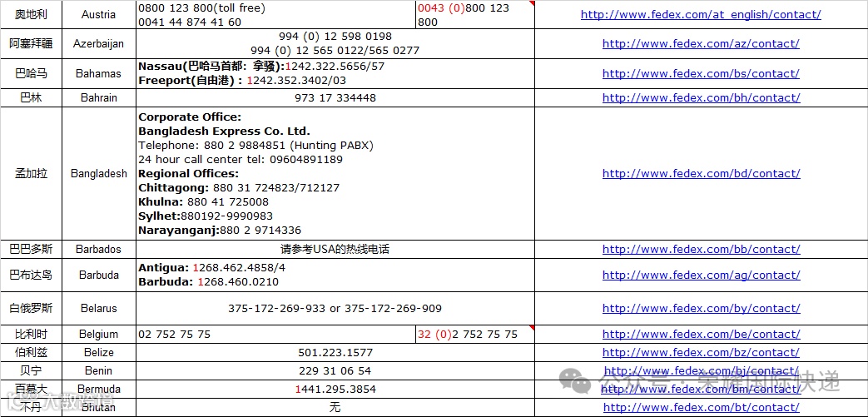868x417 pixels.
Task: Click Belarus phone 375-172-269-933 cell
Action: tap(335, 309)
